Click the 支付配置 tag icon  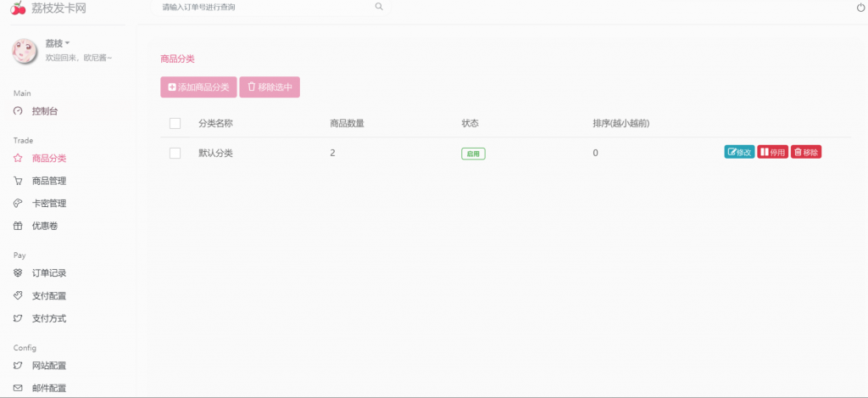18,295
